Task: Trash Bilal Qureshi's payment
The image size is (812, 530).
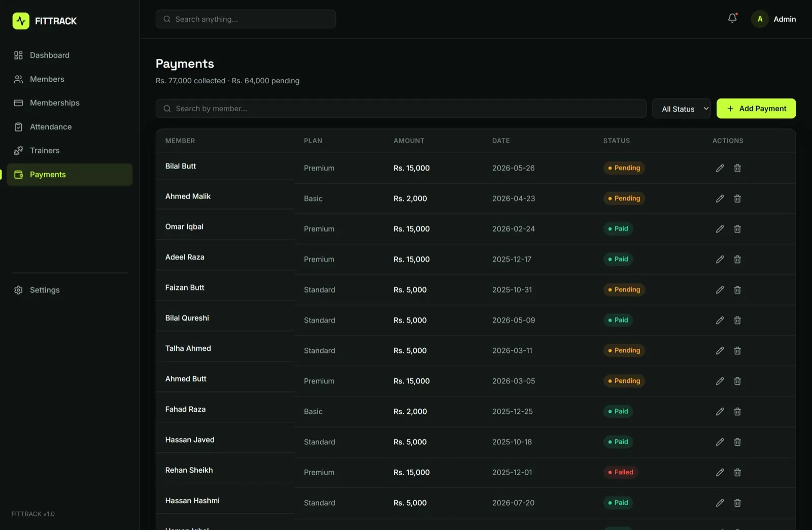Action: [737, 320]
